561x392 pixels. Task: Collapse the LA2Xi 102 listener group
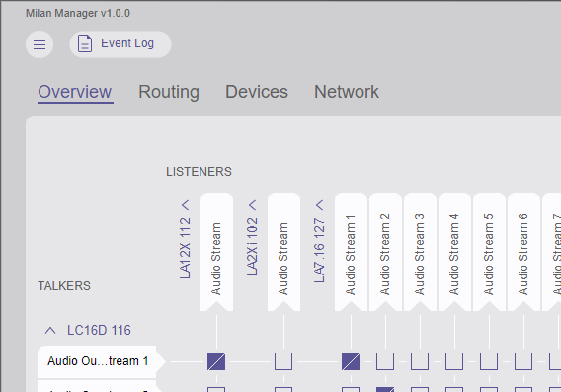tap(252, 205)
